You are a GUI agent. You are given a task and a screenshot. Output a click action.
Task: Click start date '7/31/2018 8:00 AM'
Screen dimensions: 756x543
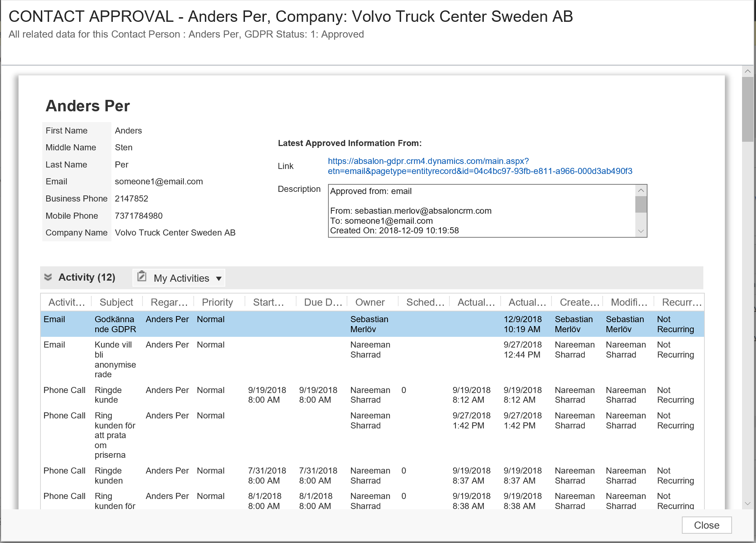tap(267, 475)
